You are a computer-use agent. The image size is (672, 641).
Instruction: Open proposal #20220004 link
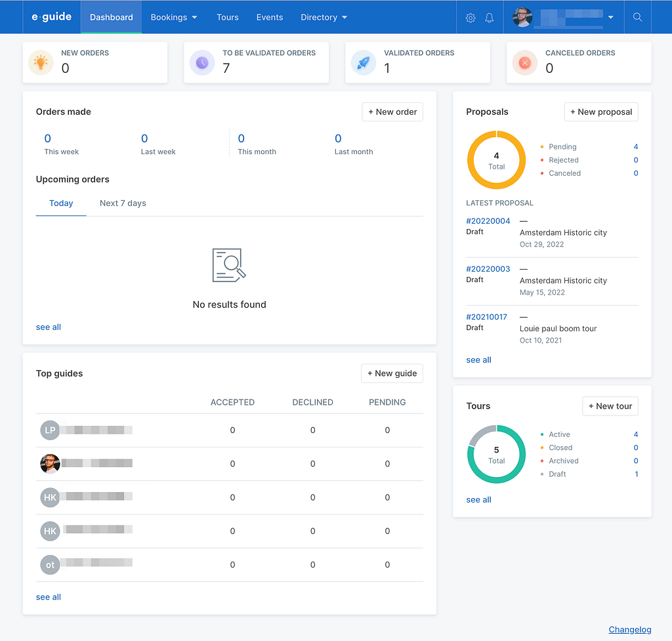tap(488, 221)
